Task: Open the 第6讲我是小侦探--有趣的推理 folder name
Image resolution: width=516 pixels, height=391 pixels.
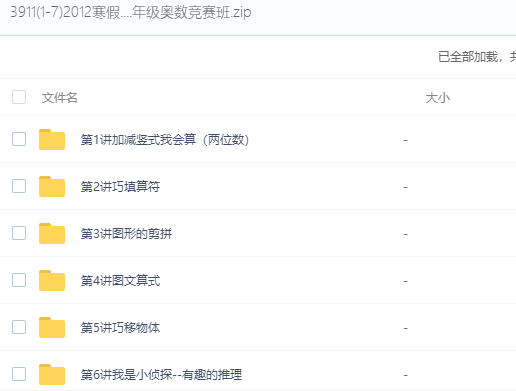Action: coord(161,375)
